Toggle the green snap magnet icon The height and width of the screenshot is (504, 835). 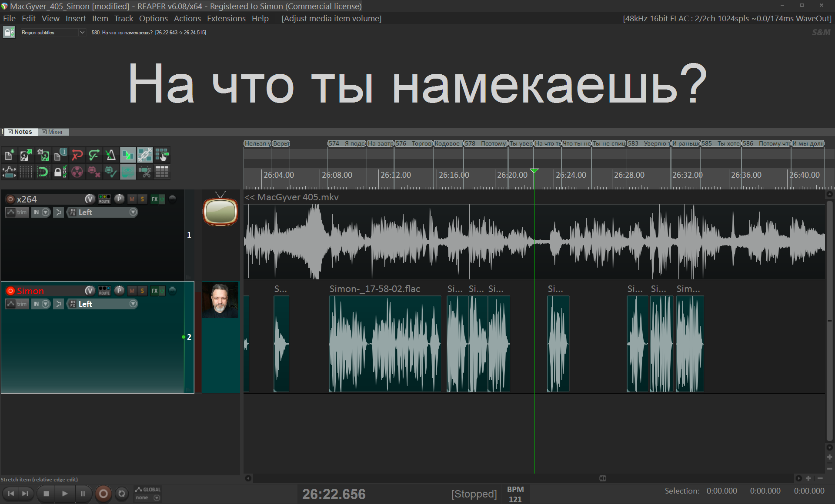(x=43, y=172)
